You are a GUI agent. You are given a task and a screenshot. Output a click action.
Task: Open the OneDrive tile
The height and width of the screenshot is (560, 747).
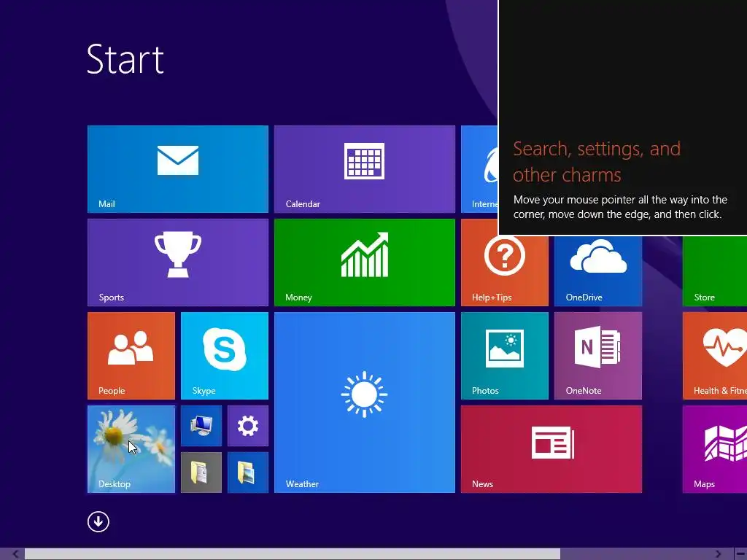598,271
